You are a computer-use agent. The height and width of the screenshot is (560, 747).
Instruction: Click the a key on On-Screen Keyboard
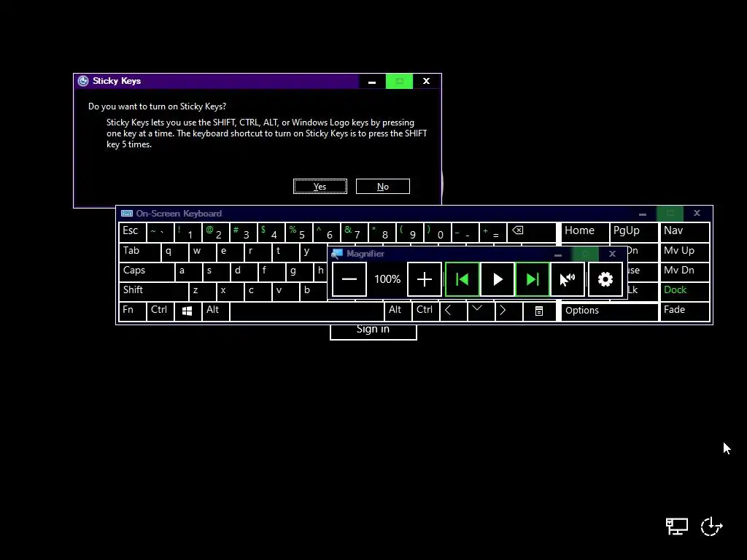pyautogui.click(x=188, y=271)
